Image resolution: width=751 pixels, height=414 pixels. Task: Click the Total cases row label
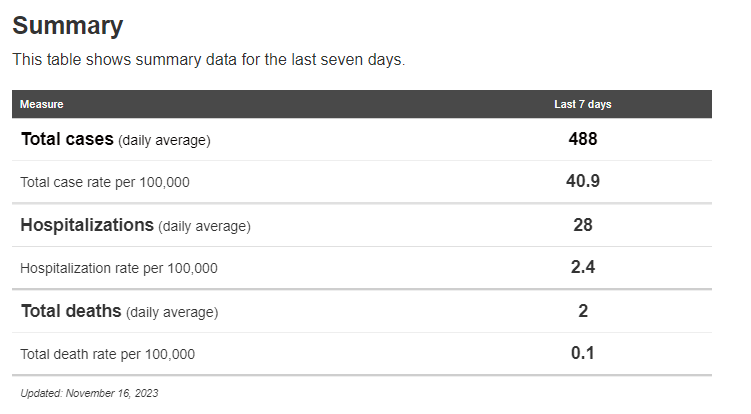click(67, 140)
